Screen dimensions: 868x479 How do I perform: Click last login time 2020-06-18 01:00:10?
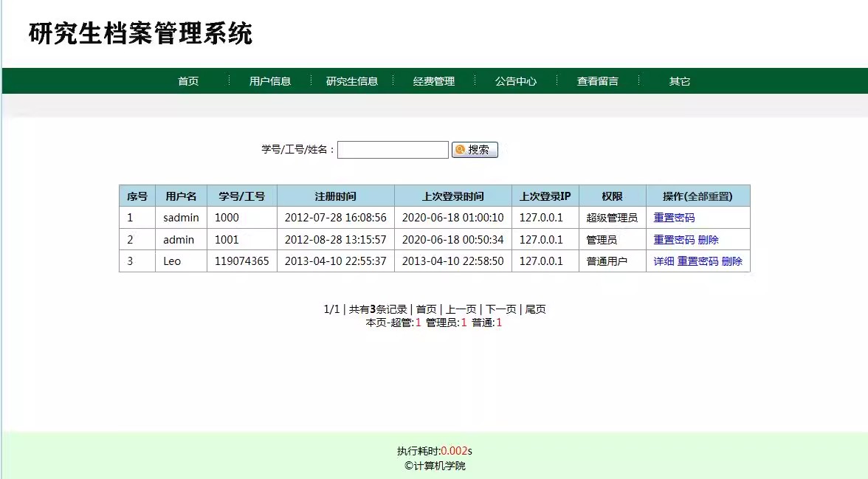pos(453,218)
